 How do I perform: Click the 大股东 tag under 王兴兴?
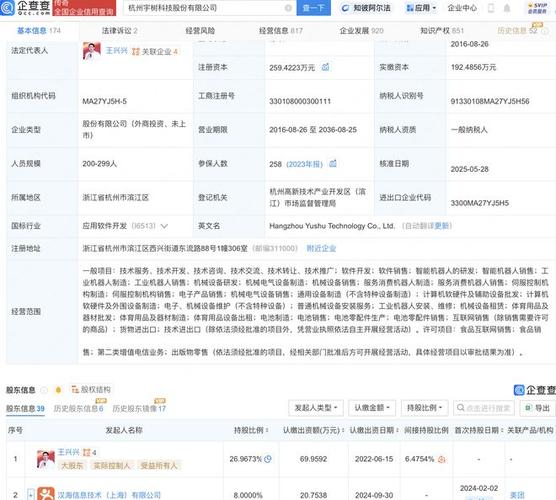pyautogui.click(x=72, y=466)
